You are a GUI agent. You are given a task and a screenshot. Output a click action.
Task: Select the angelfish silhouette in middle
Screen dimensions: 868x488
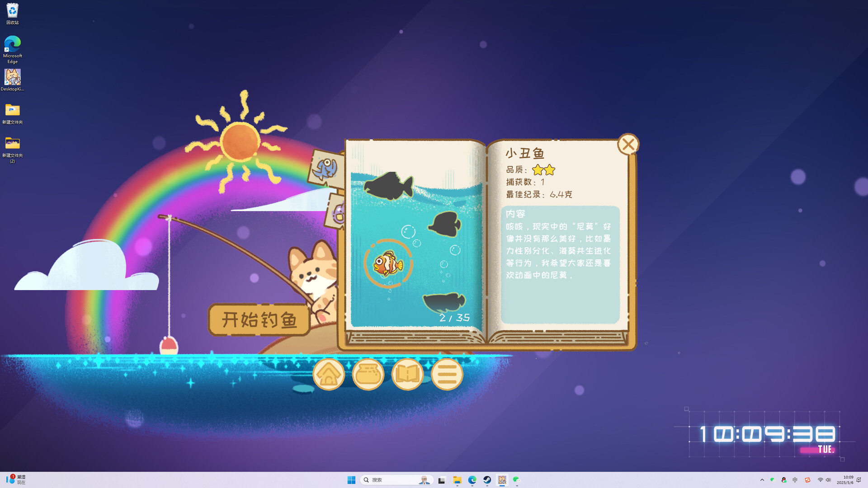click(445, 224)
